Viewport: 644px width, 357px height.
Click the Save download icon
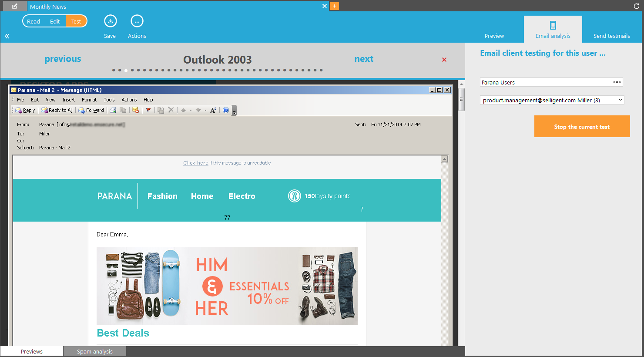coord(110,21)
